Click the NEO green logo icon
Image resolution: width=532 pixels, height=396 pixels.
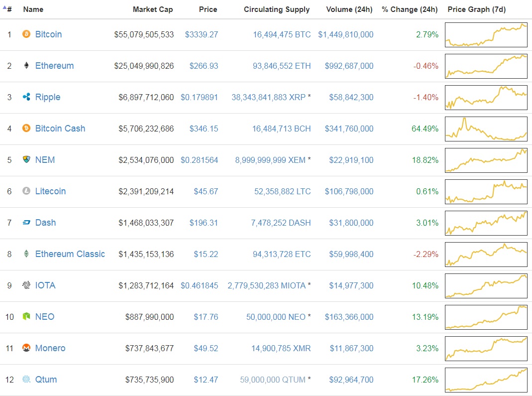tap(26, 316)
